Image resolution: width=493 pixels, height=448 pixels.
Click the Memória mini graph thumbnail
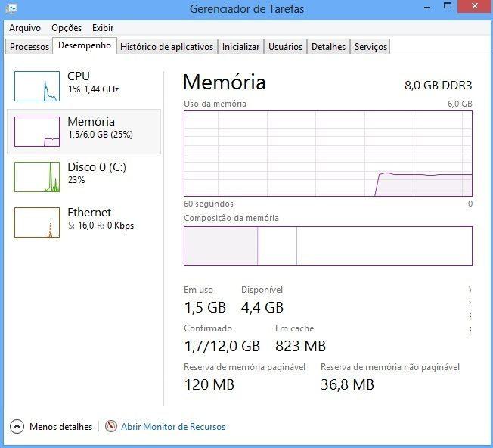tap(36, 132)
